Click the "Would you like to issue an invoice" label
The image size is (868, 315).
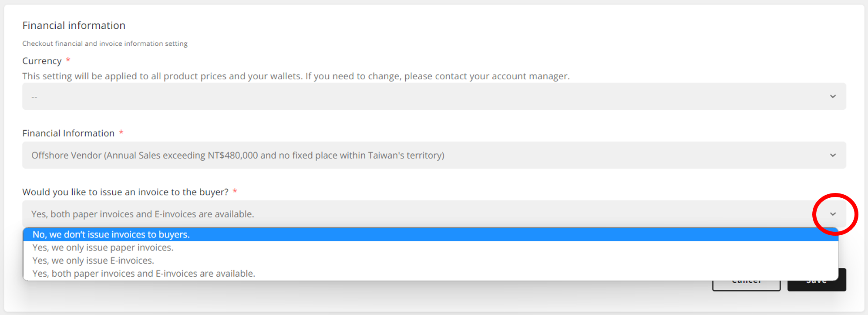coord(125,192)
